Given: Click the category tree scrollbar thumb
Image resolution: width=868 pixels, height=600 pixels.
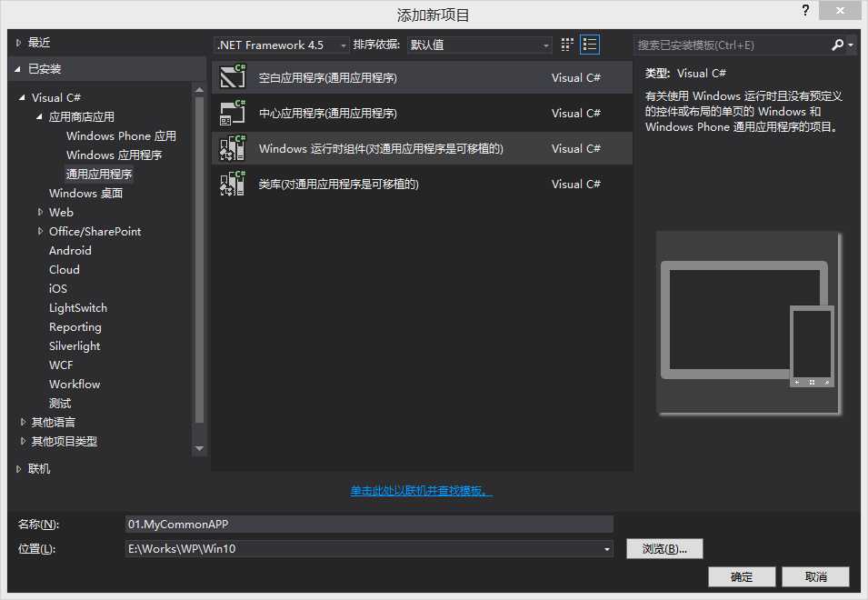Looking at the screenshot, I should (199, 260).
